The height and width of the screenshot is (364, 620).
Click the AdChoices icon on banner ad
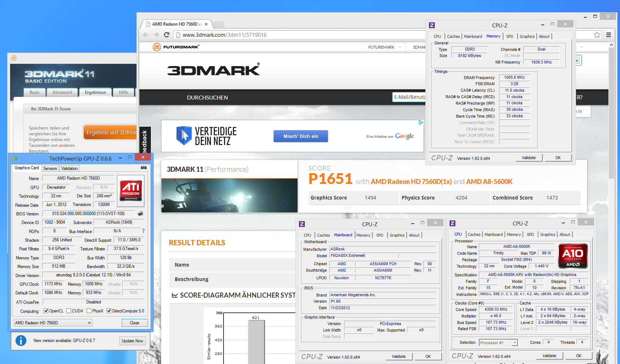(x=421, y=123)
